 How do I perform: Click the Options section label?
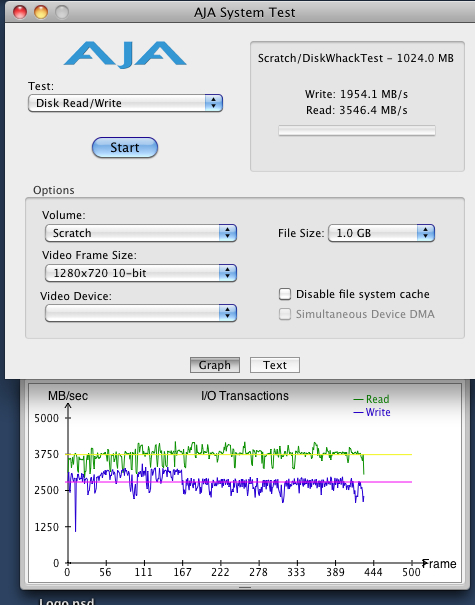coord(54,190)
